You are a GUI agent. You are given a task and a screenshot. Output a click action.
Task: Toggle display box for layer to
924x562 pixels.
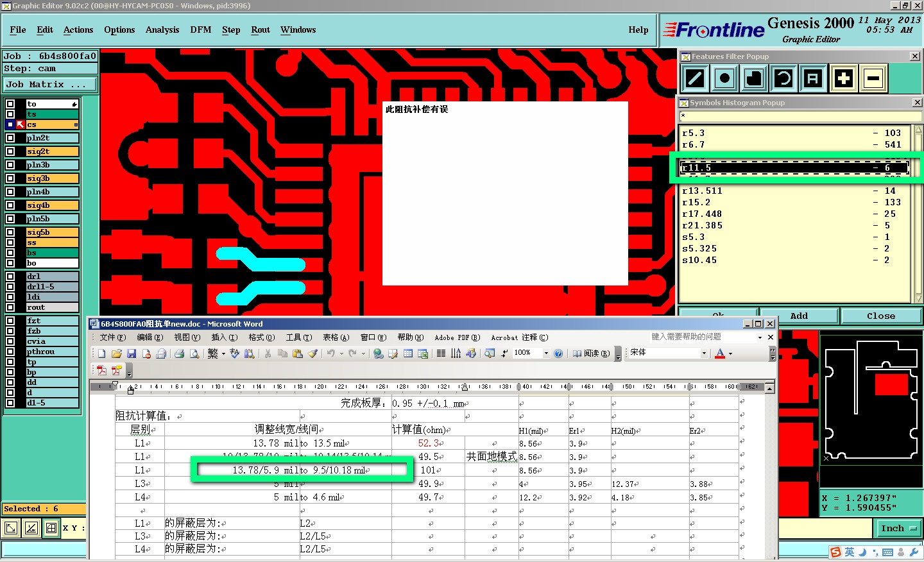10,104
